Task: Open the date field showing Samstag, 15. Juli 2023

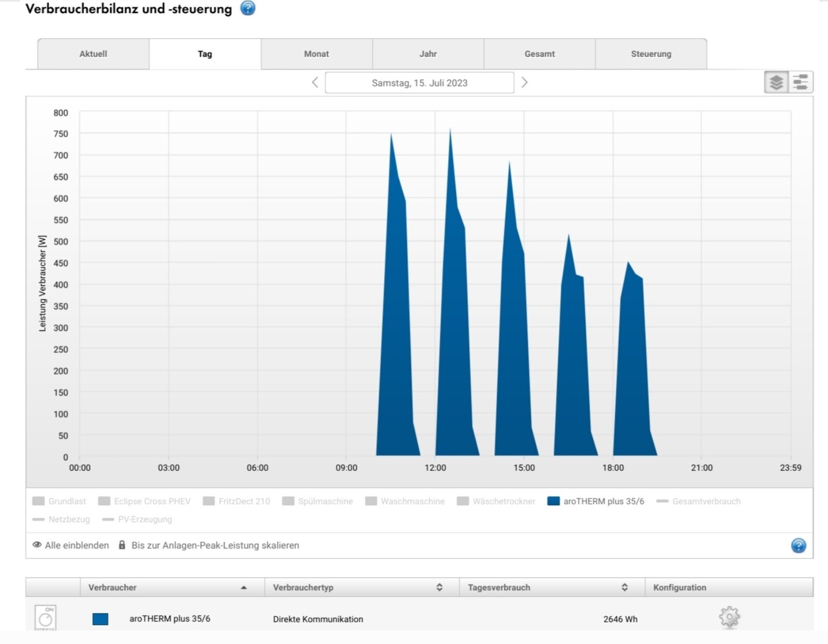Action: coord(419,83)
